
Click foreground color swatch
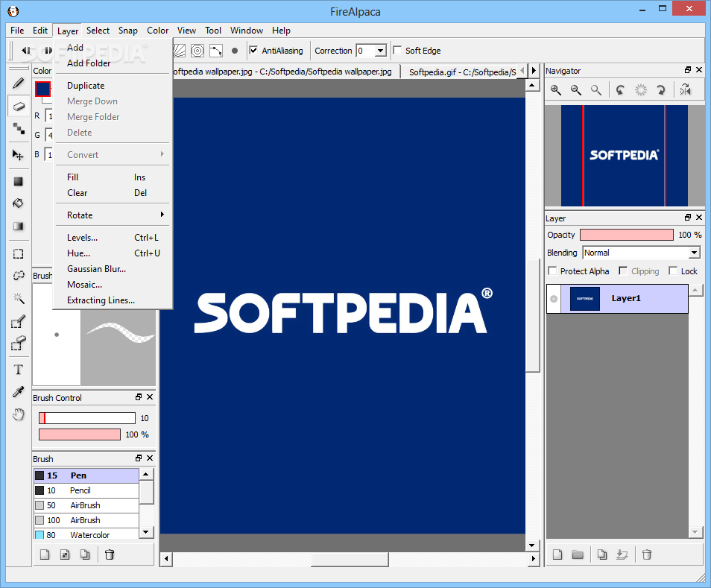42,89
